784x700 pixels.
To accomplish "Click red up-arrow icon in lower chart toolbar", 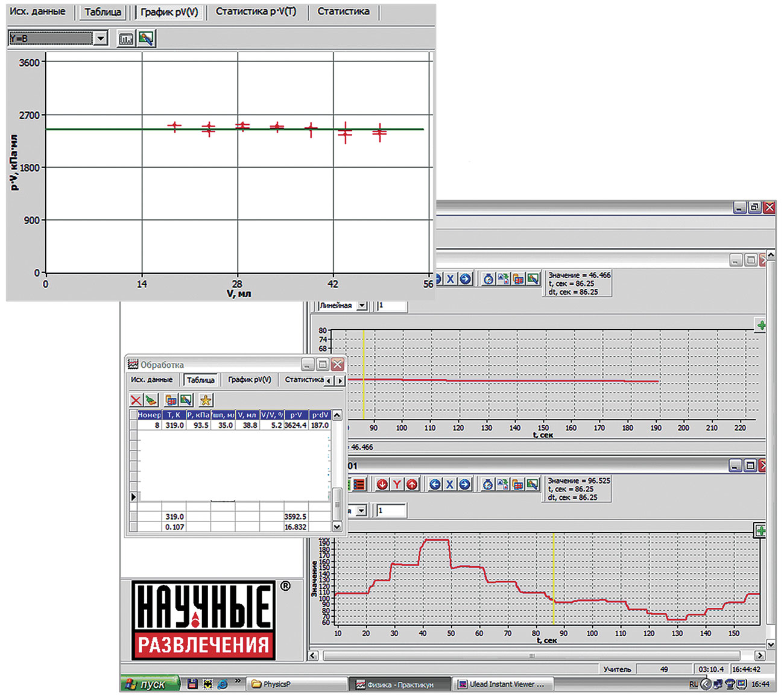I will click(412, 484).
